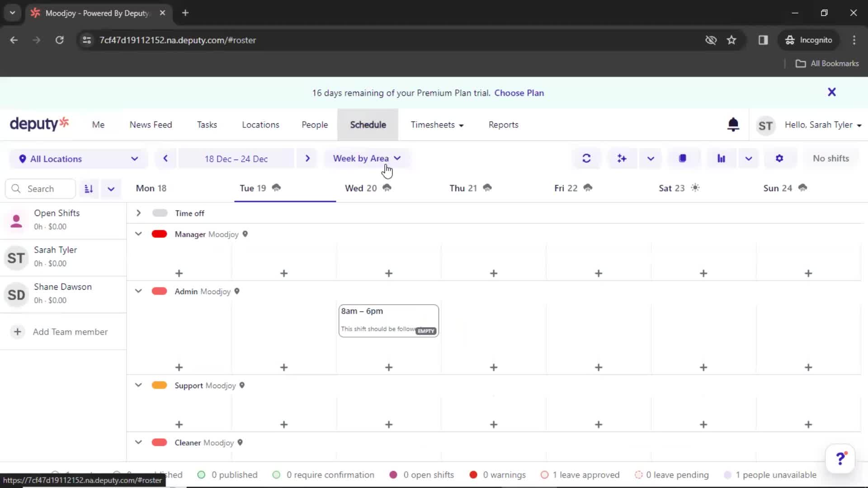
Task: Open the Hello, Sarah Tyler user menu
Action: [x=823, y=125]
